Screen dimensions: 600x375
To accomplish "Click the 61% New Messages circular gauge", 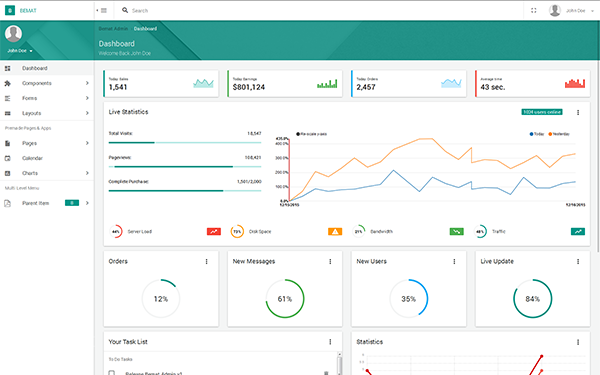I will [285, 299].
